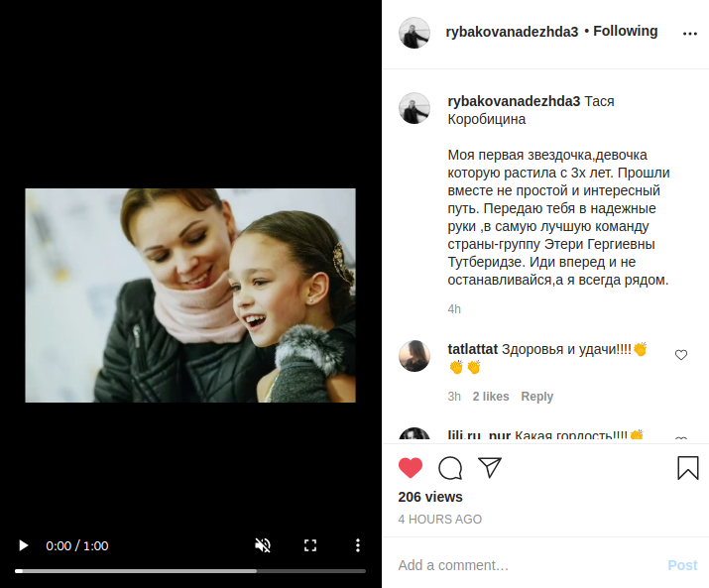The height and width of the screenshot is (588, 709).
Task: Click the Post comment button
Action: pos(682,565)
